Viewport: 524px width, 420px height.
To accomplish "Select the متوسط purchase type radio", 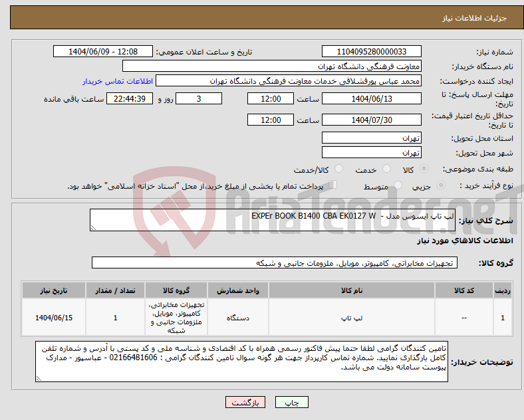I will click(x=398, y=185).
